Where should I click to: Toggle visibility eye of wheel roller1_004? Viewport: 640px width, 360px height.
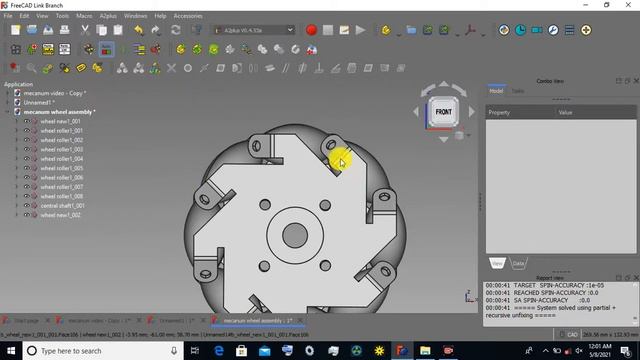click(x=27, y=159)
